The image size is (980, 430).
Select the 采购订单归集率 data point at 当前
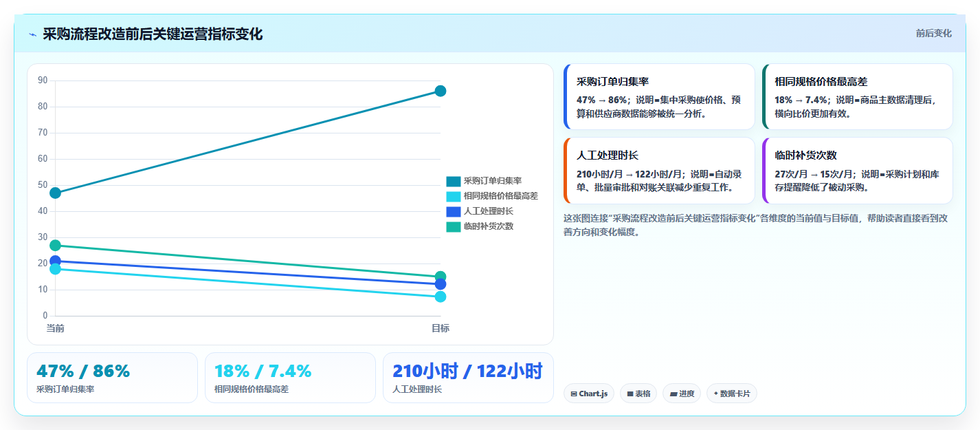[x=56, y=193]
